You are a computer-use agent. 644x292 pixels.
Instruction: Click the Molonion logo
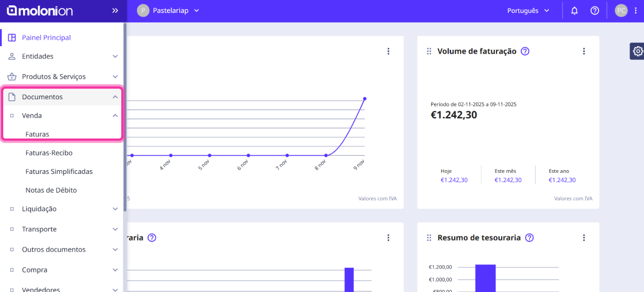(40, 11)
